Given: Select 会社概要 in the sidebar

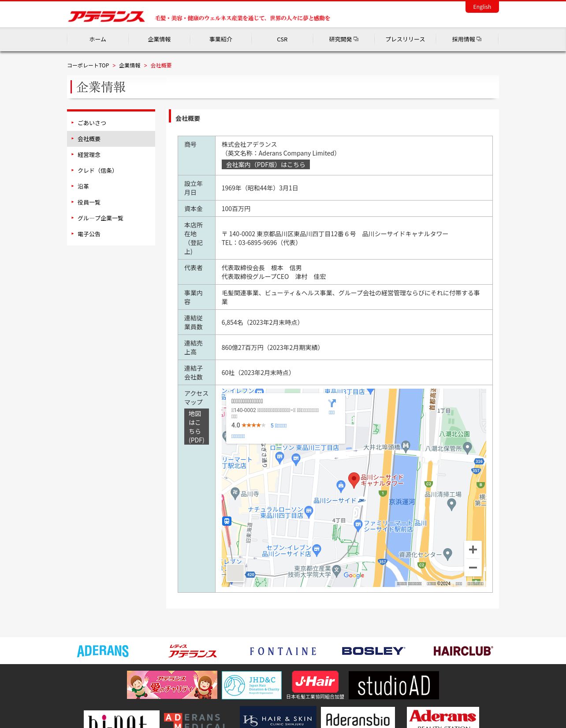Looking at the screenshot, I should click(111, 139).
